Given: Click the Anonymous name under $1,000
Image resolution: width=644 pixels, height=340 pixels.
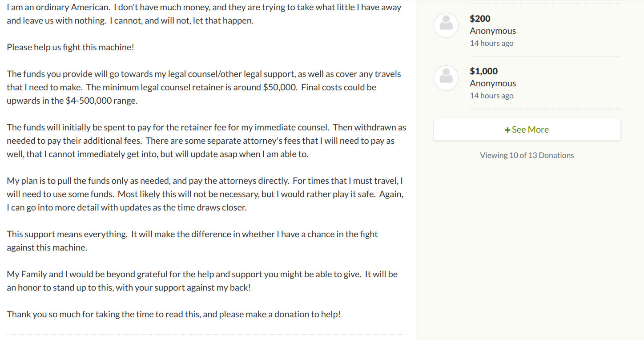Looking at the screenshot, I should [493, 83].
